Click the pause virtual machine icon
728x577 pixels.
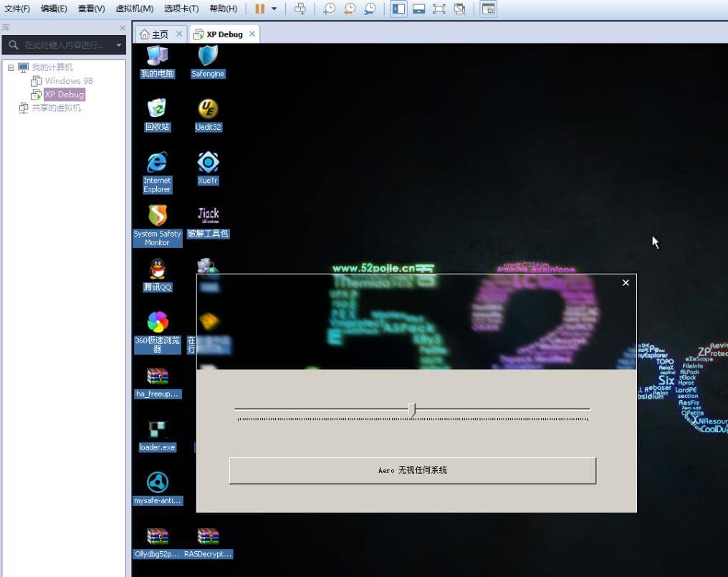tap(259, 9)
